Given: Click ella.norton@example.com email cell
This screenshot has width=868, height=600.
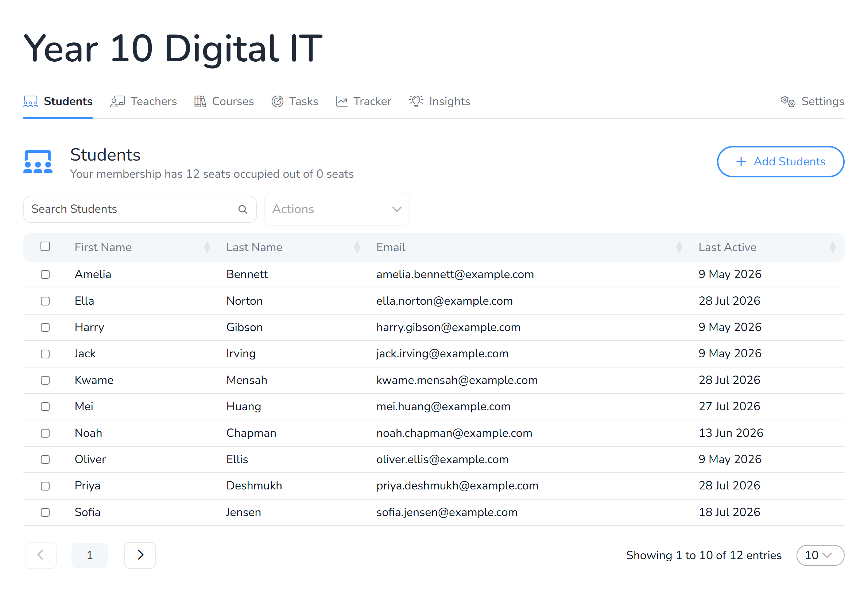Looking at the screenshot, I should (x=444, y=301).
